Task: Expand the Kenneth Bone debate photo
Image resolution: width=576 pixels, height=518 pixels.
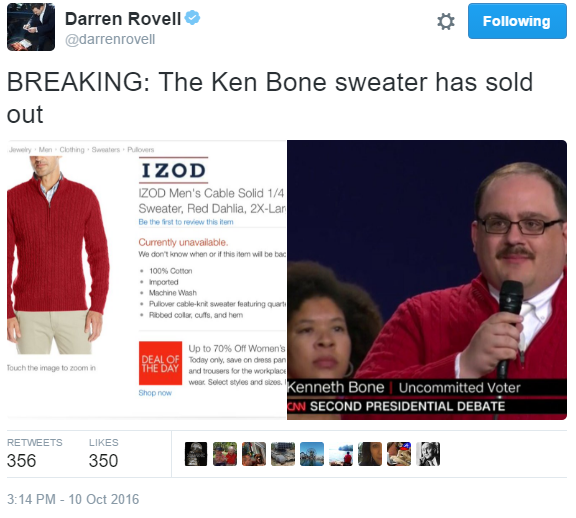Action: coord(427,280)
